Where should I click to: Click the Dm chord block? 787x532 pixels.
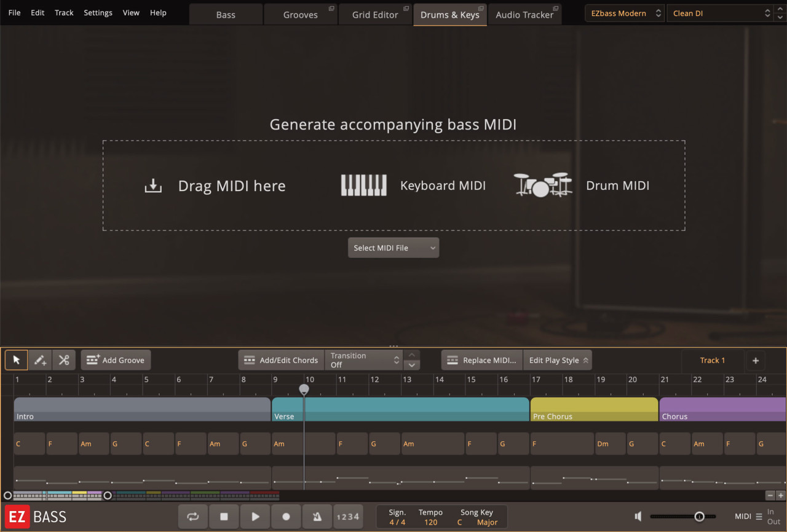(610, 444)
